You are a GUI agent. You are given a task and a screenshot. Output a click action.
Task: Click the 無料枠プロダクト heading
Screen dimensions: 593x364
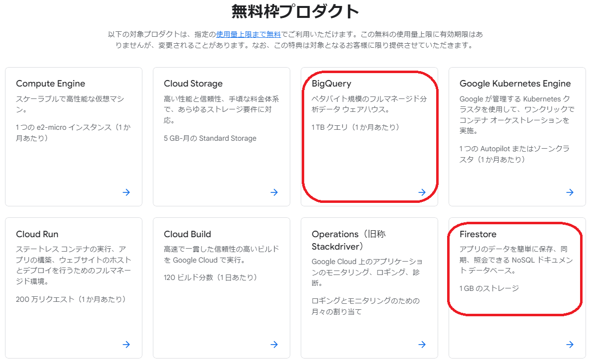pyautogui.click(x=295, y=11)
